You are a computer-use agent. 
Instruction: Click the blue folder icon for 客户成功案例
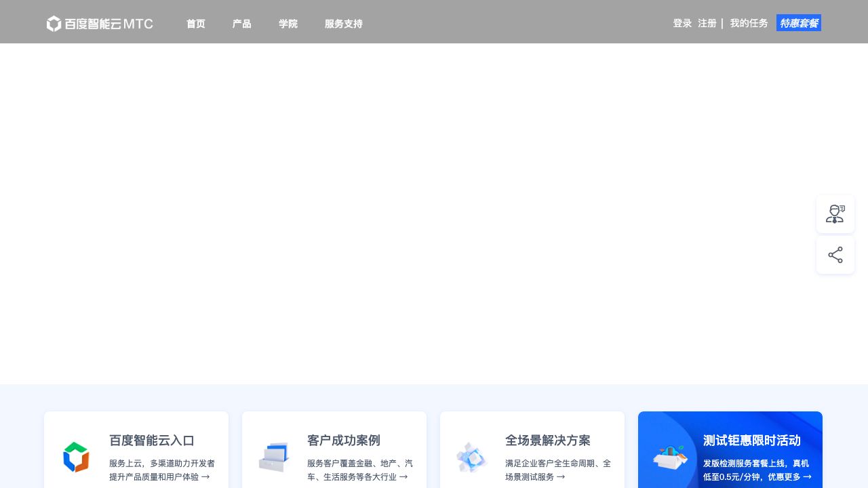(274, 457)
